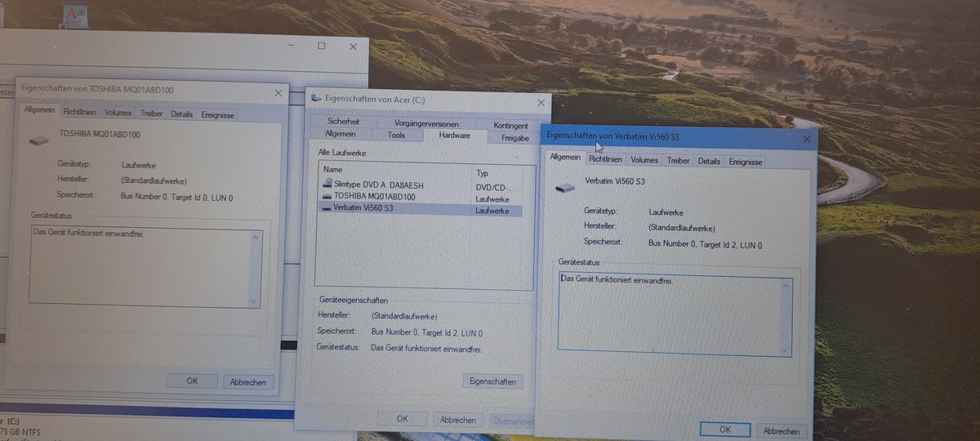Image resolution: width=980 pixels, height=441 pixels.
Task: Maximize the background window behind TOSHIBA properties
Action: click(x=322, y=46)
